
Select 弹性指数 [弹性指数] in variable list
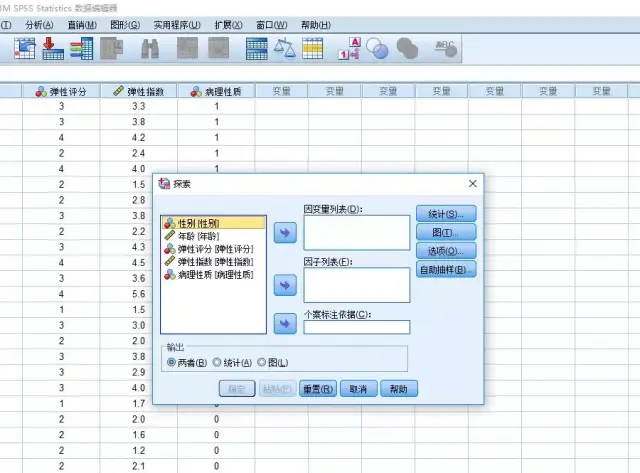coord(213,262)
